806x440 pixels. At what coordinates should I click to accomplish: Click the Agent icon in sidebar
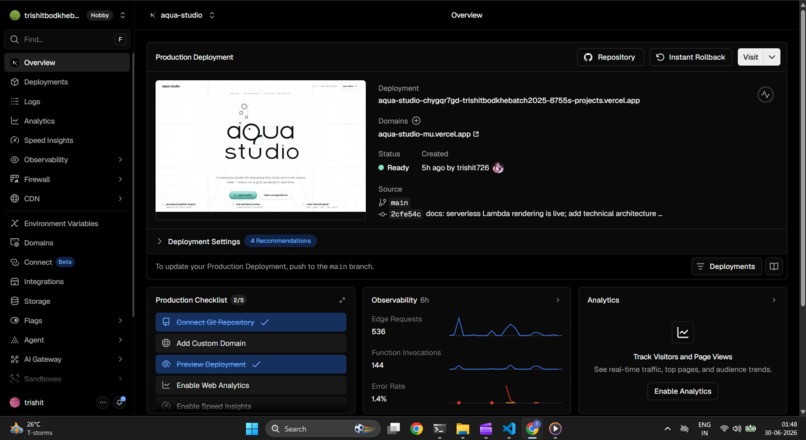click(14, 340)
